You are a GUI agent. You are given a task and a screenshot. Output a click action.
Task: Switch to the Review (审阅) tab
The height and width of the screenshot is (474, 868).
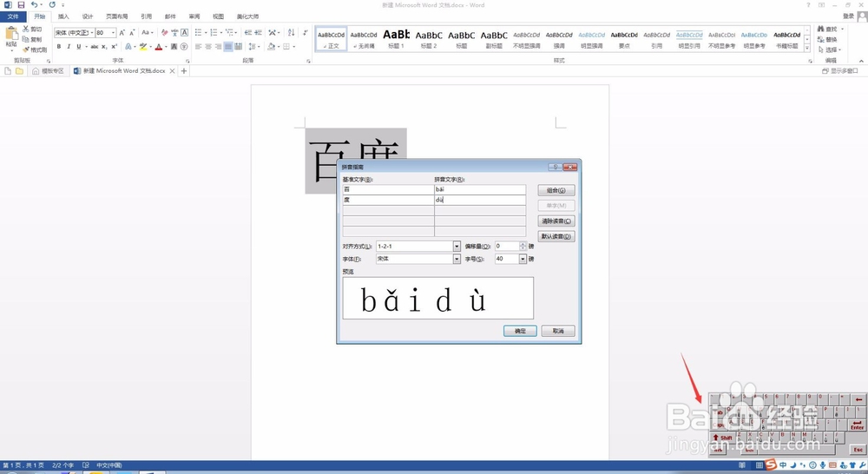tap(194, 16)
